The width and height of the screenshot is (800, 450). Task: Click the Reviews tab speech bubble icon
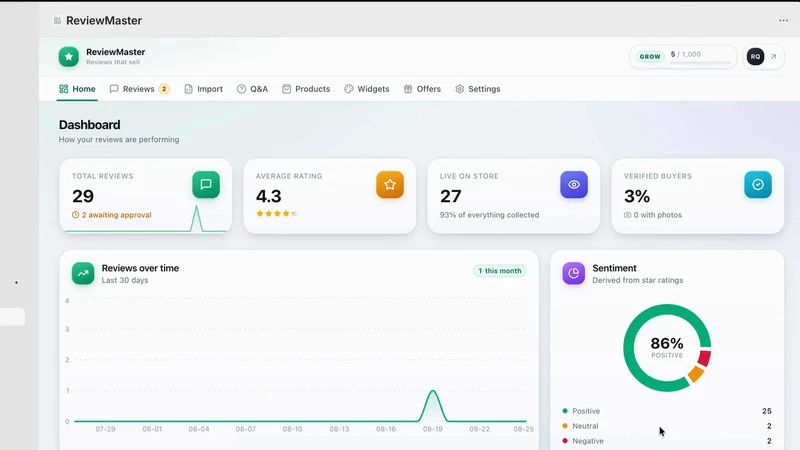[114, 89]
